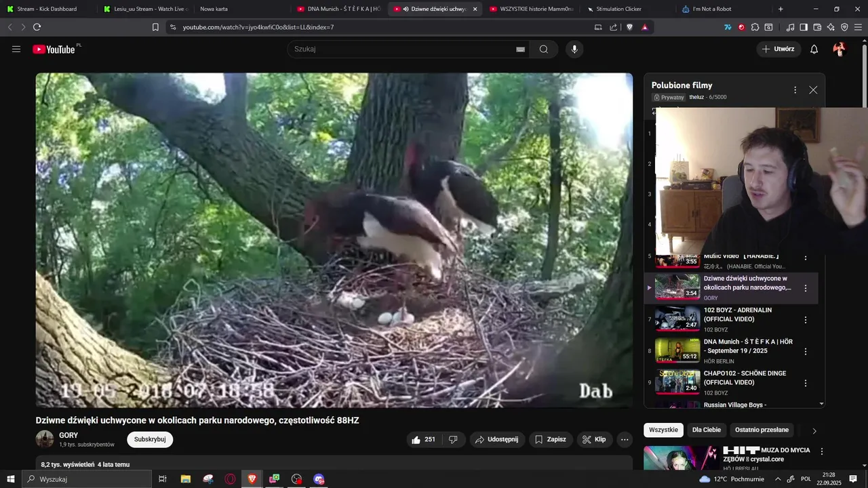Viewport: 868px width, 488px height.
Task: Click the Udostępnij share button
Action: click(497, 439)
